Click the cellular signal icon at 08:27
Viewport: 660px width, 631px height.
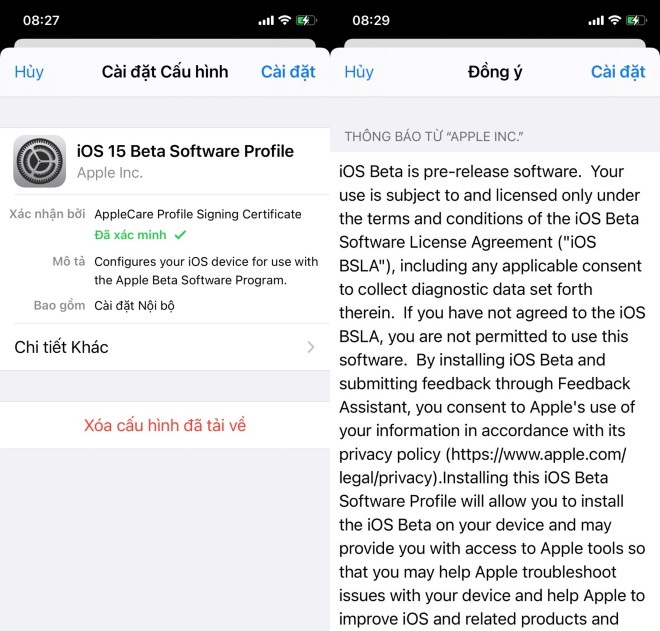coord(266,20)
